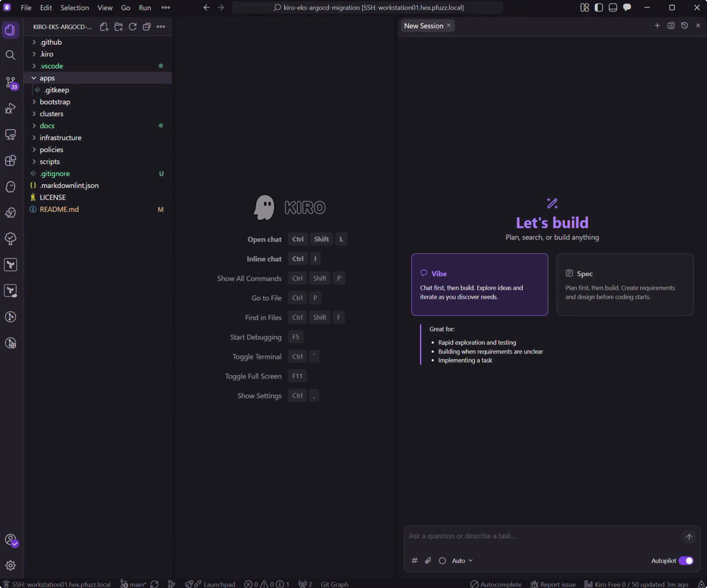Expand the scripts folder
The height and width of the screenshot is (588, 707).
[x=98, y=162]
